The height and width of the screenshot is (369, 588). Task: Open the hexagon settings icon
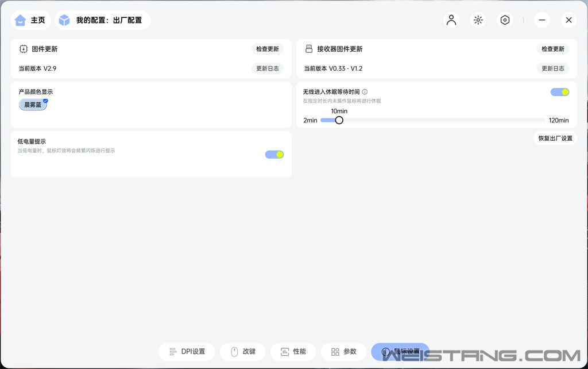(505, 20)
